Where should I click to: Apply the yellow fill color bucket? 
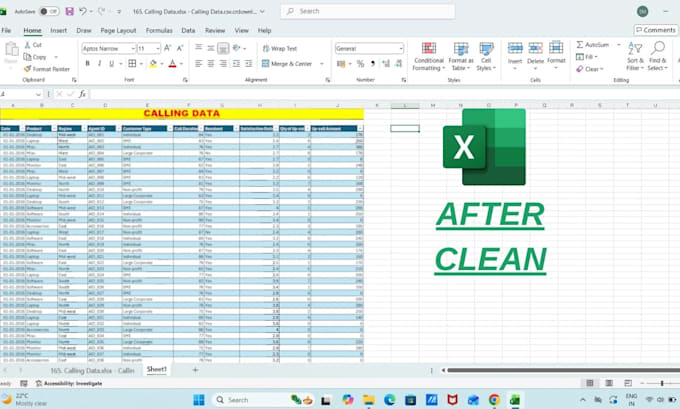tap(153, 64)
